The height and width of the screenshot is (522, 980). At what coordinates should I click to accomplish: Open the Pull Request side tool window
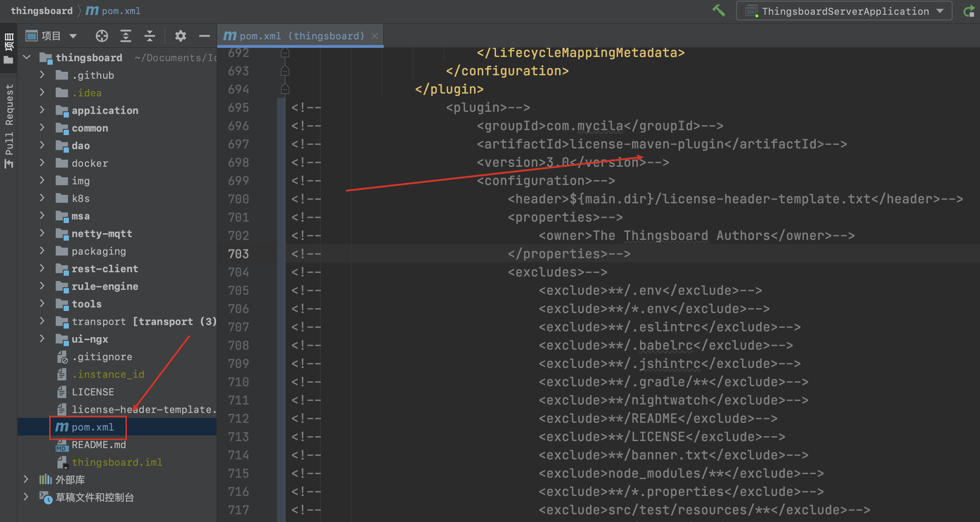9,126
